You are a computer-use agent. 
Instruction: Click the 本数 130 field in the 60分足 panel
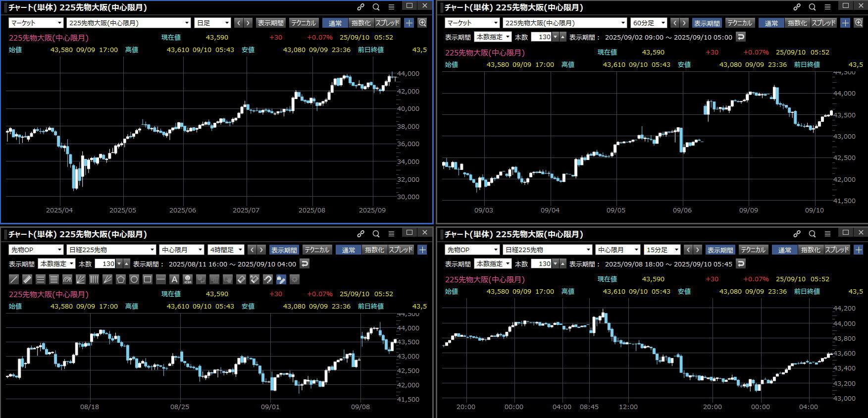[x=541, y=37]
